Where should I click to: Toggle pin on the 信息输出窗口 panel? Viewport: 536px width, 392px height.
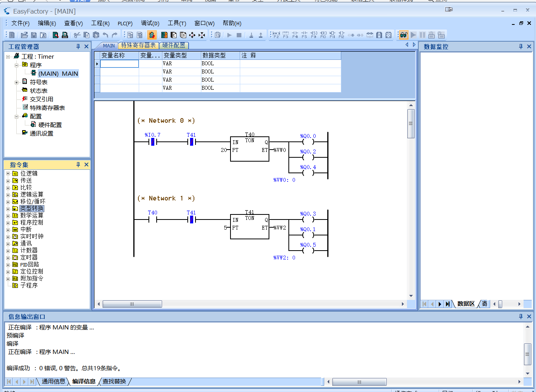pos(521,316)
